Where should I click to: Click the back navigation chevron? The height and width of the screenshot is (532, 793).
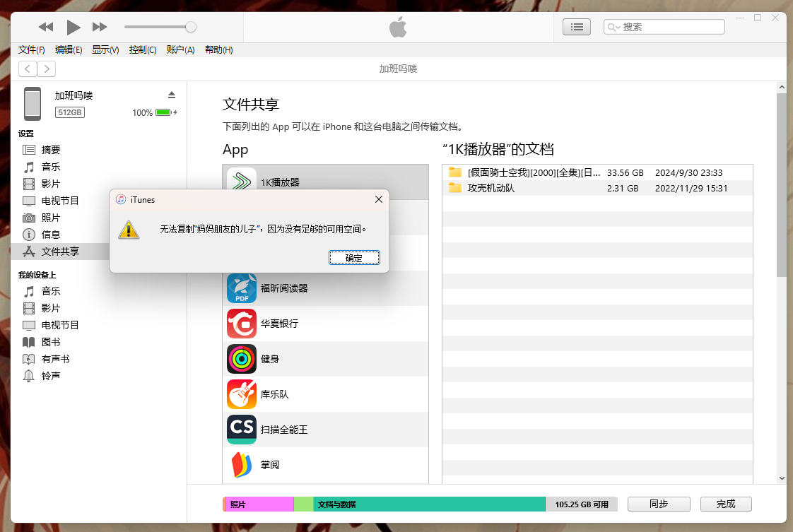28,69
